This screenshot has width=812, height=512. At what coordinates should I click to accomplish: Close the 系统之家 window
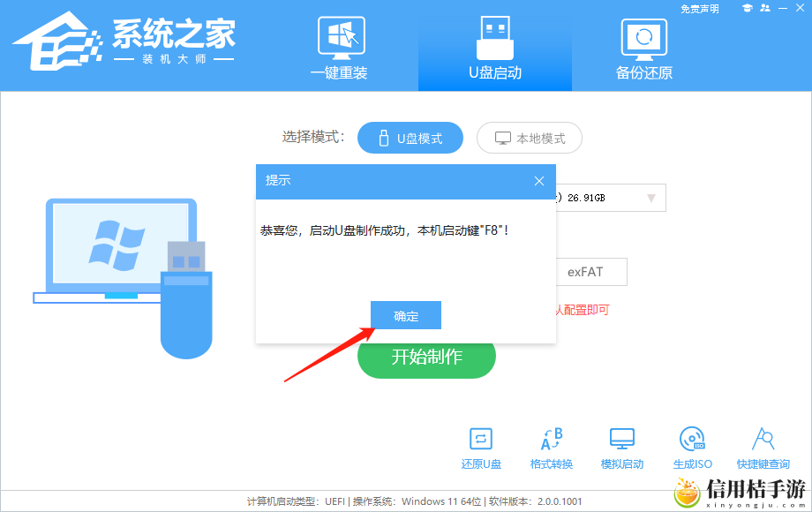tap(801, 8)
